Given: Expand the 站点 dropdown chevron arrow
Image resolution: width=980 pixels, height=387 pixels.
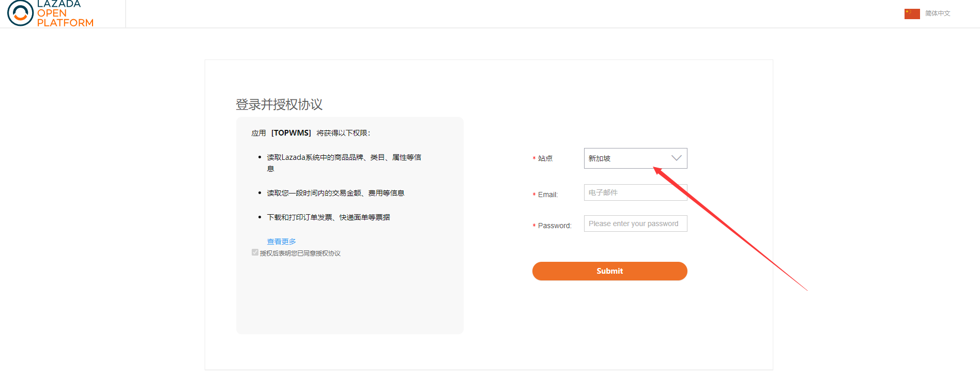Looking at the screenshot, I should point(676,158).
